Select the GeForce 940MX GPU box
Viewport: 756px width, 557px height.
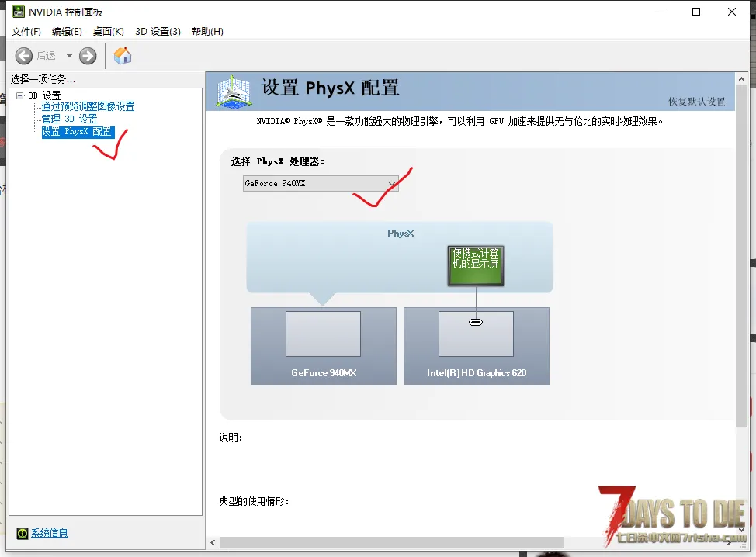pos(323,345)
